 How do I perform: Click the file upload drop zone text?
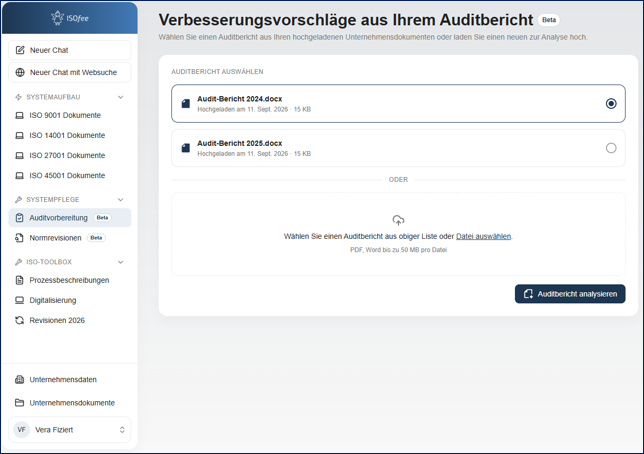coord(398,237)
